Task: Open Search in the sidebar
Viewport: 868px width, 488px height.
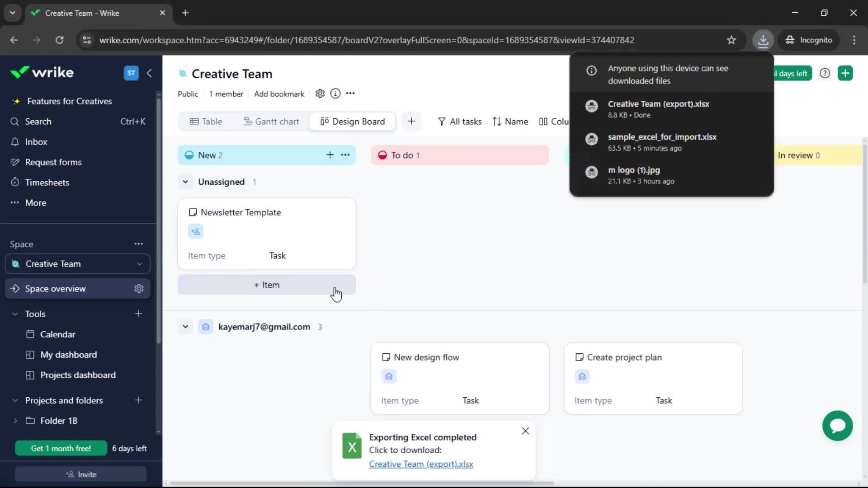Action: click(78, 122)
